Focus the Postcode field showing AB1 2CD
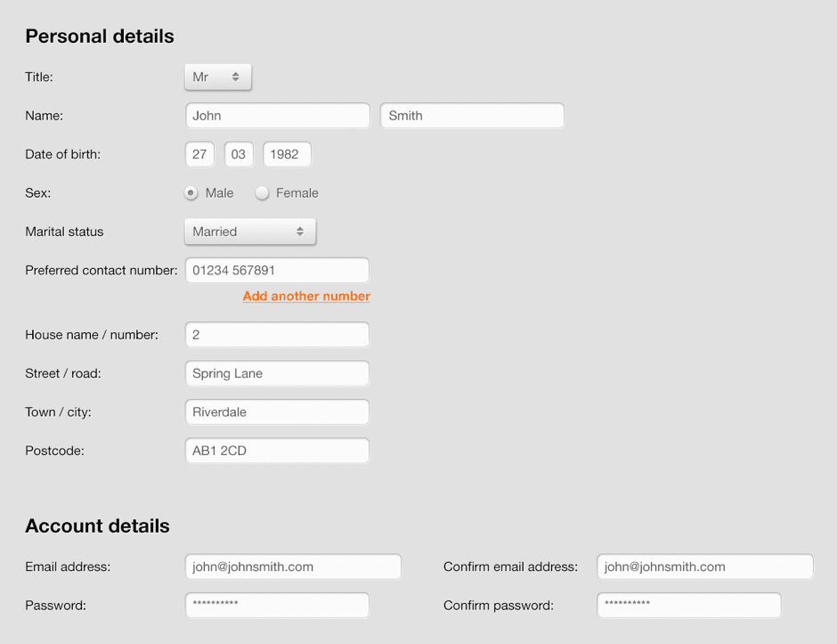The width and height of the screenshot is (837, 644). 277,451
